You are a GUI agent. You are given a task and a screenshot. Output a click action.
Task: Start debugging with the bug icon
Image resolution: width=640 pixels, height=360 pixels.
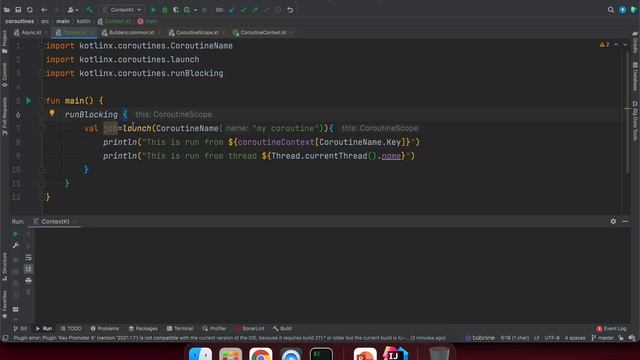click(165, 10)
